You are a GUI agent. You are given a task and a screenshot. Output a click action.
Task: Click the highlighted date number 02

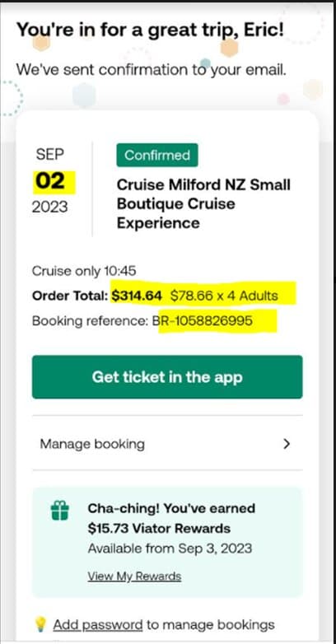point(49,181)
